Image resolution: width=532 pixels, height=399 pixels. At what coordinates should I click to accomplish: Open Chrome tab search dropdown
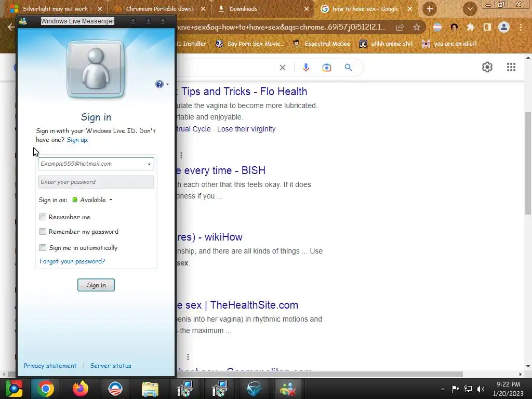point(470,9)
